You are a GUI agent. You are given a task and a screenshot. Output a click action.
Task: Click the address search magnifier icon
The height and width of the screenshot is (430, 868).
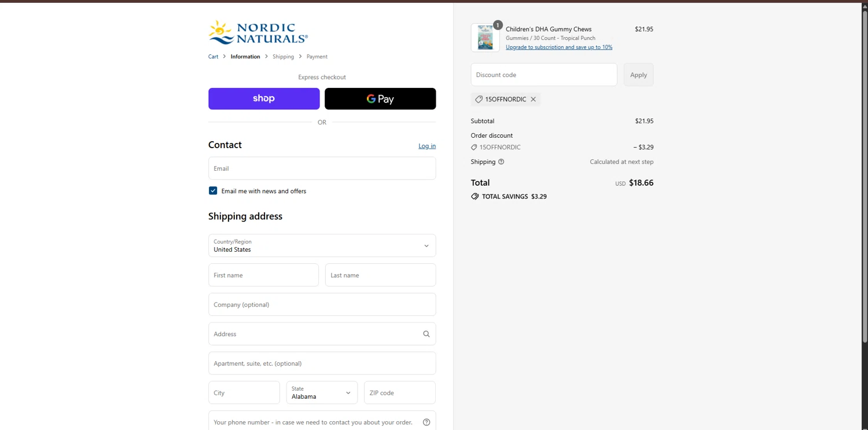click(x=426, y=334)
